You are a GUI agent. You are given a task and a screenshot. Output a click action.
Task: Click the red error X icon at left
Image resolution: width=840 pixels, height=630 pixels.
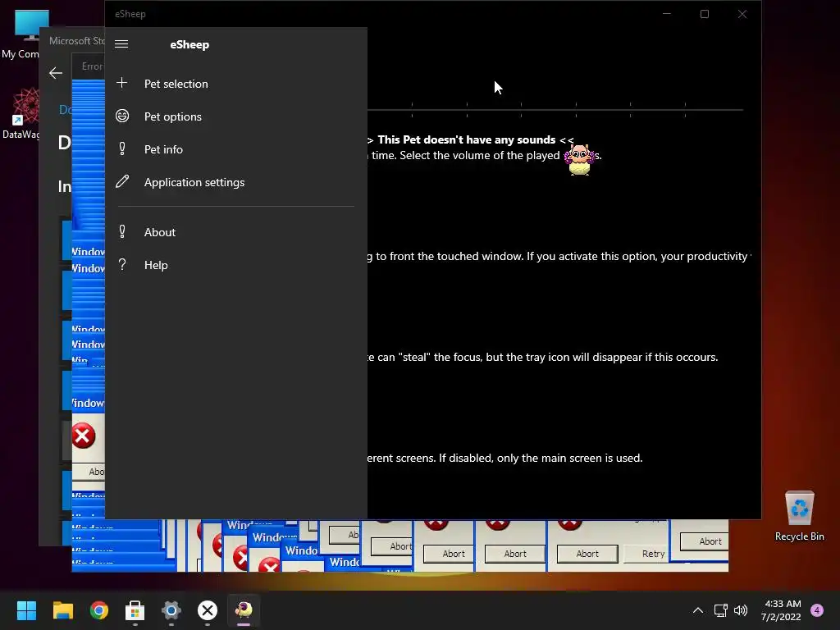pos(83,436)
